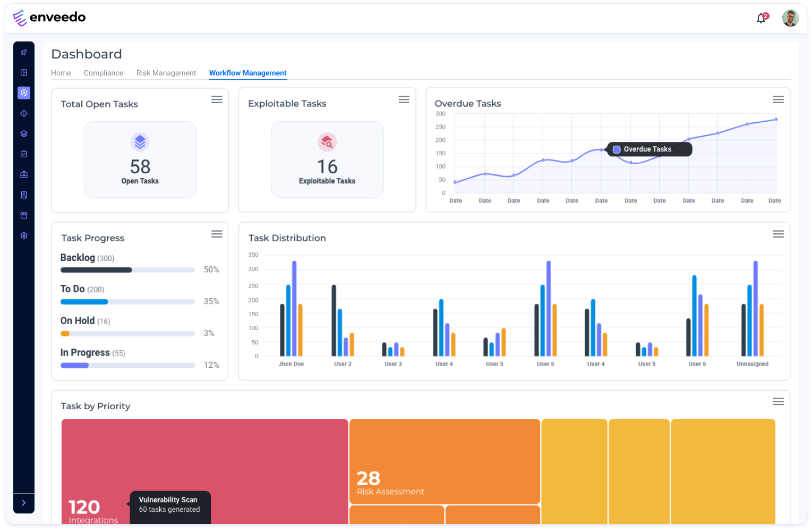Click the notification bell icon
The image size is (812, 531).
click(x=761, y=19)
